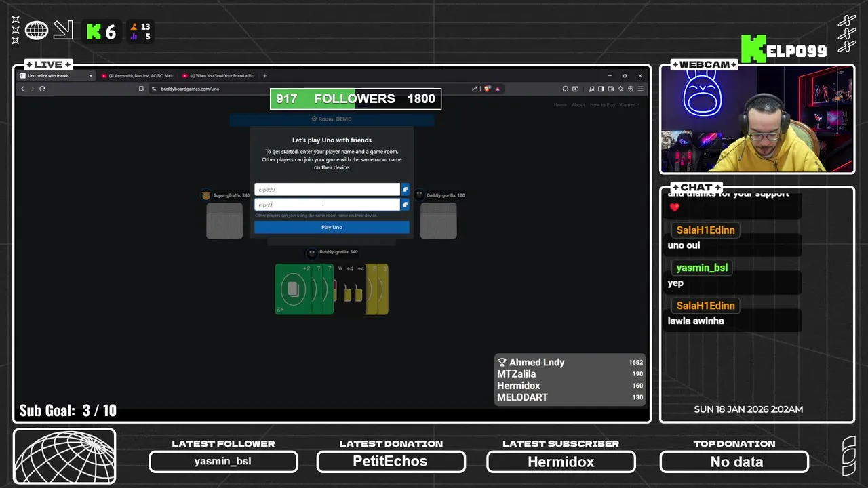Click the browser forward arrow
This screenshot has height=488, width=868.
[32, 89]
